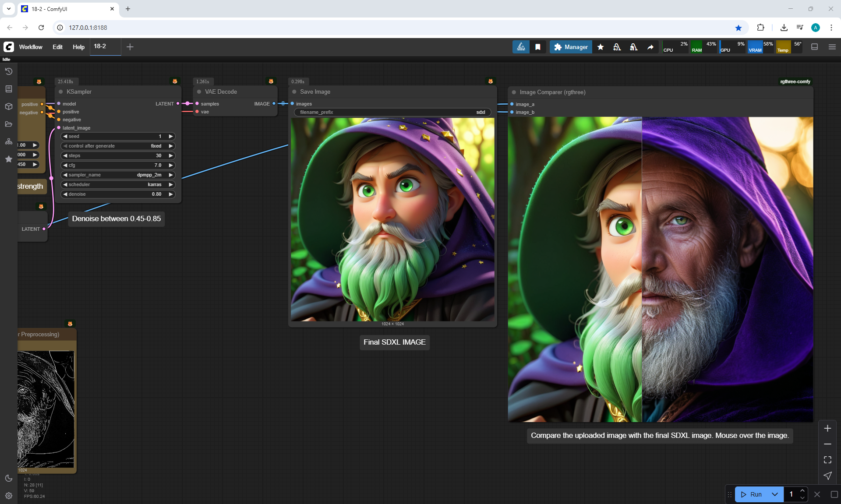The height and width of the screenshot is (504, 841).
Task: Expand the Run button dropdown arrow
Action: click(x=775, y=494)
